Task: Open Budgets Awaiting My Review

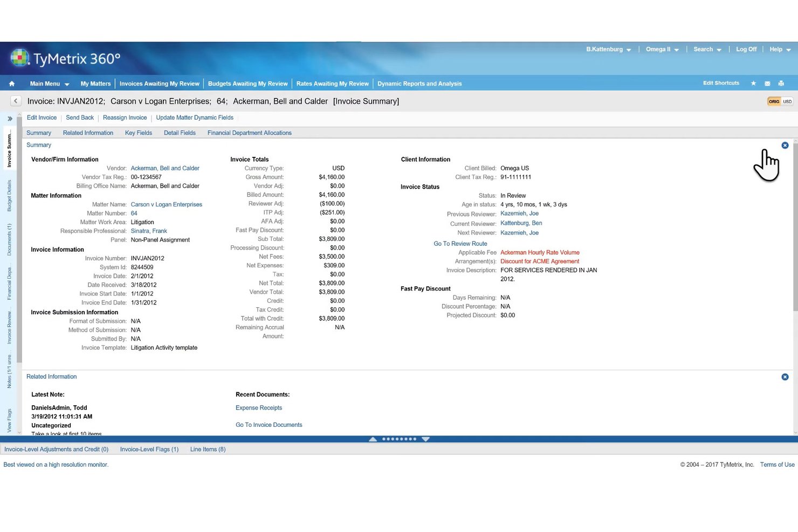Action: click(248, 84)
